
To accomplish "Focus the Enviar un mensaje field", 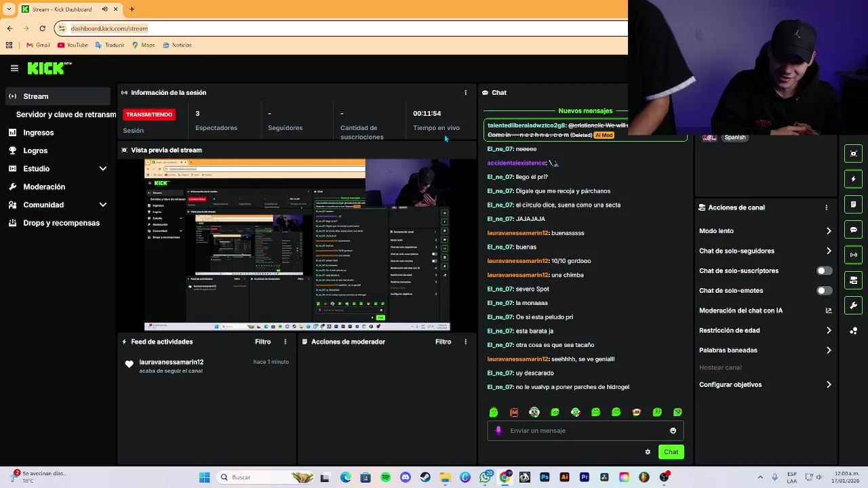I will click(x=585, y=430).
